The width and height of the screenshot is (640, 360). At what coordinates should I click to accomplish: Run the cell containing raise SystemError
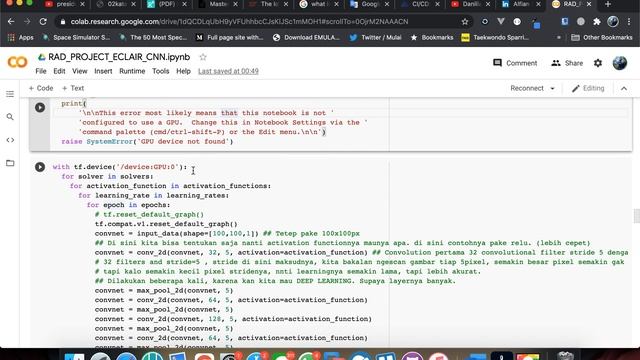[x=40, y=107]
